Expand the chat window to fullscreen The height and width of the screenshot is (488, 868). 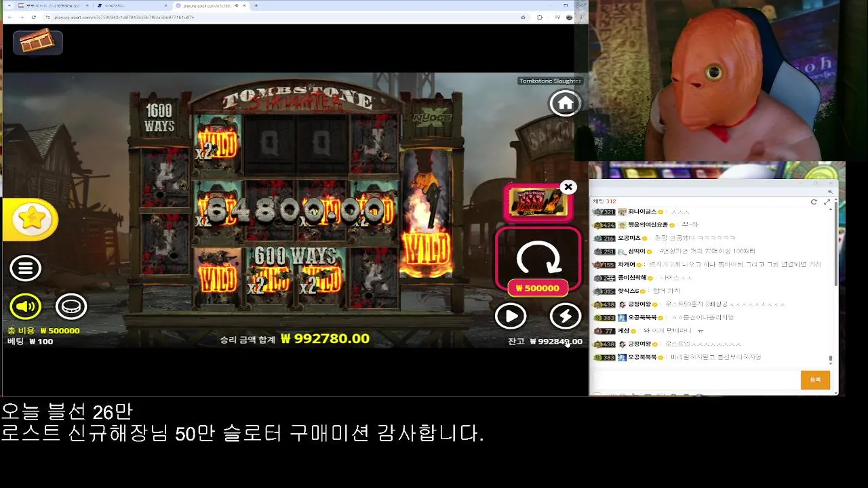tap(827, 202)
